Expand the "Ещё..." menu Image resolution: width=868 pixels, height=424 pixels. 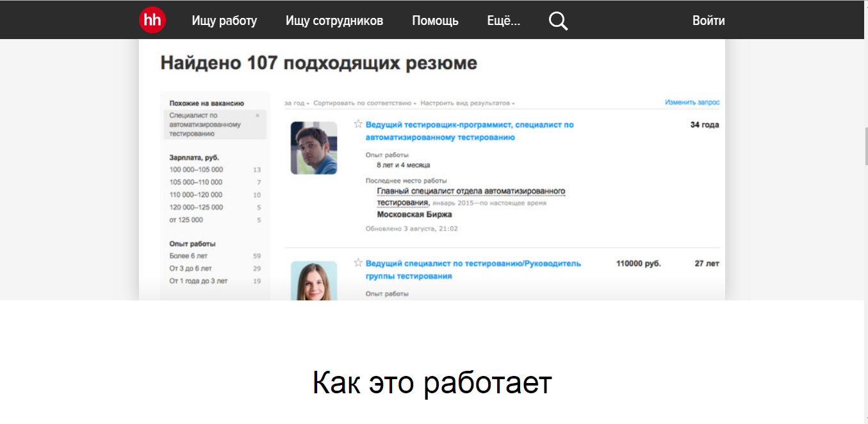coord(503,20)
